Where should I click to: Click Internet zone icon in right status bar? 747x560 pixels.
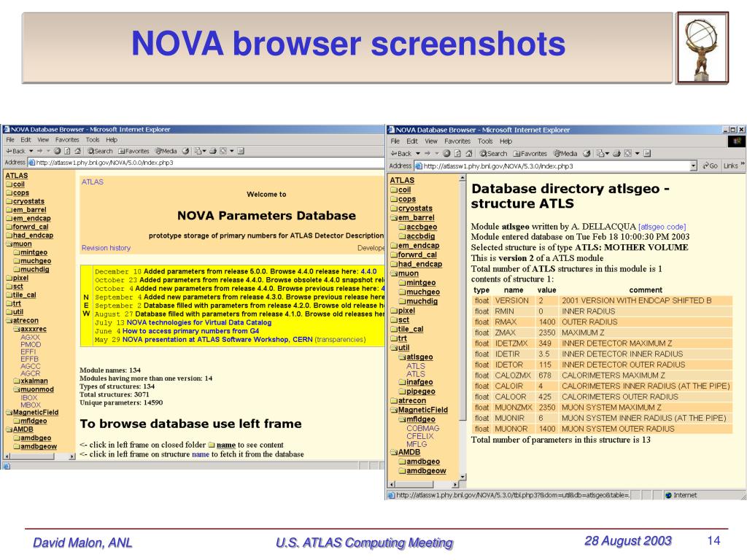coord(668,495)
